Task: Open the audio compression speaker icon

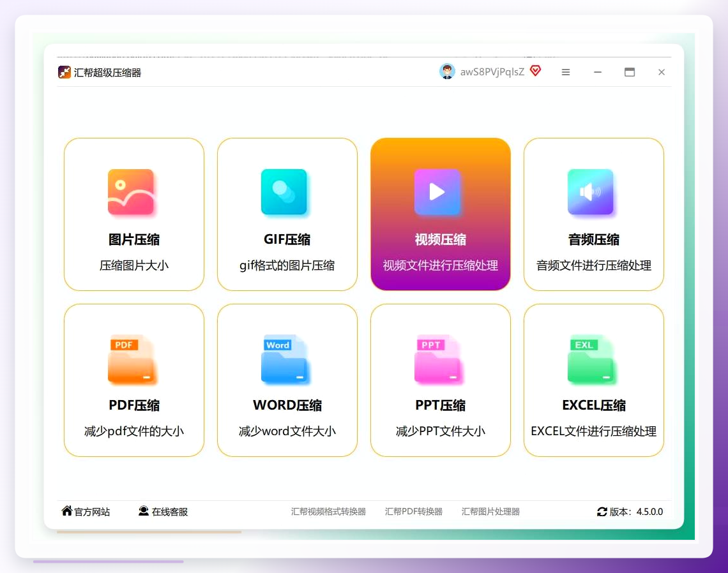Action: tap(591, 192)
